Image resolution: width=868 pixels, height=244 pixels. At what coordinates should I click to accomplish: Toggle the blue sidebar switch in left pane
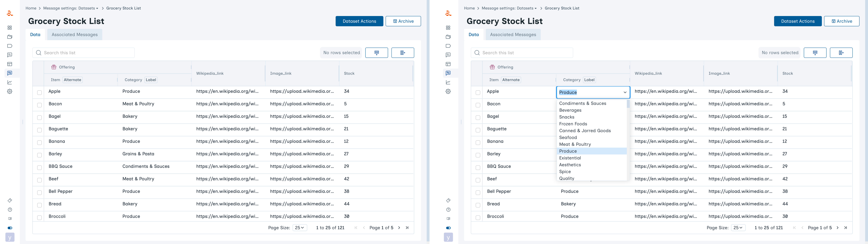10,228
